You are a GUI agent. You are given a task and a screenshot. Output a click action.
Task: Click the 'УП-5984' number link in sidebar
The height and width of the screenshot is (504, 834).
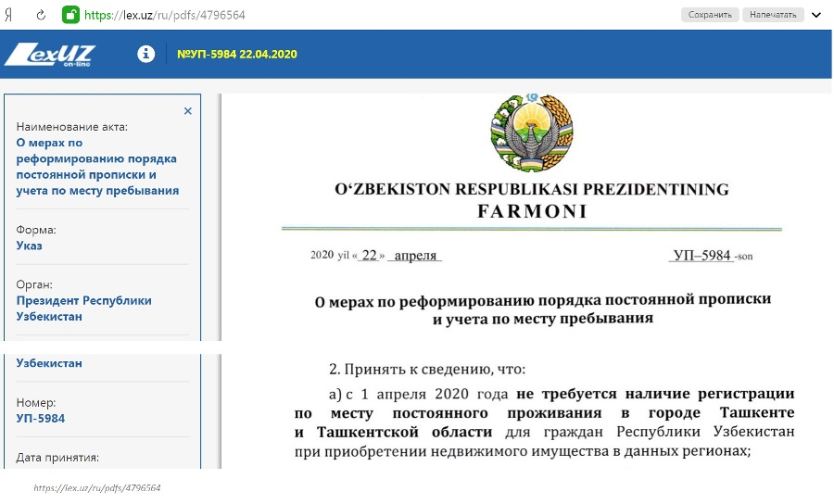coord(40,418)
